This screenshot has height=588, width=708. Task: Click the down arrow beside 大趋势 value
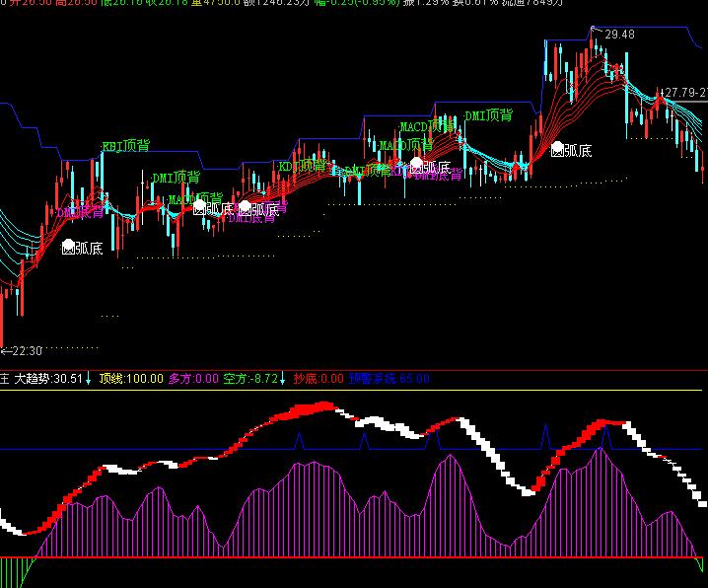89,379
